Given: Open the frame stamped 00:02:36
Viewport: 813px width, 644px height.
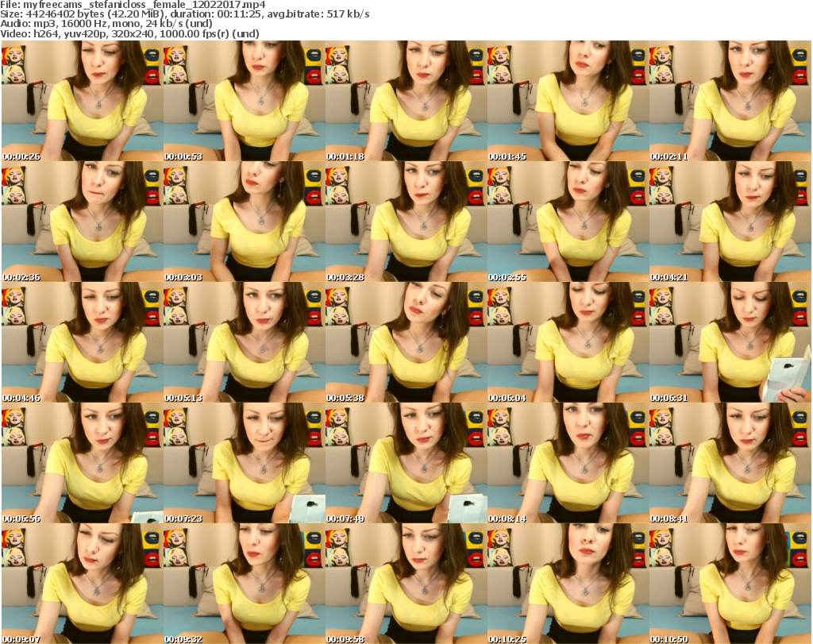Looking at the screenshot, I should [x=82, y=222].
